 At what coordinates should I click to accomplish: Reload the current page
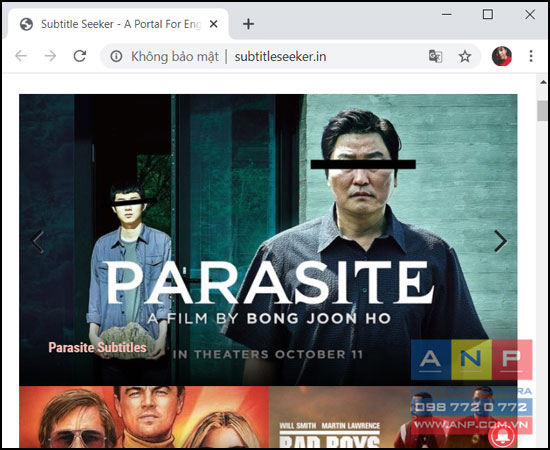point(80,56)
